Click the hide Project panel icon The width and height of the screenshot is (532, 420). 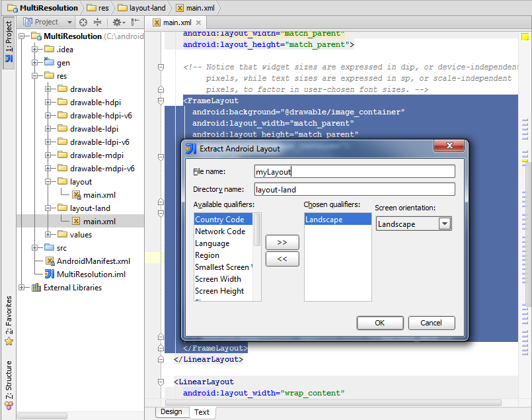tap(135, 22)
